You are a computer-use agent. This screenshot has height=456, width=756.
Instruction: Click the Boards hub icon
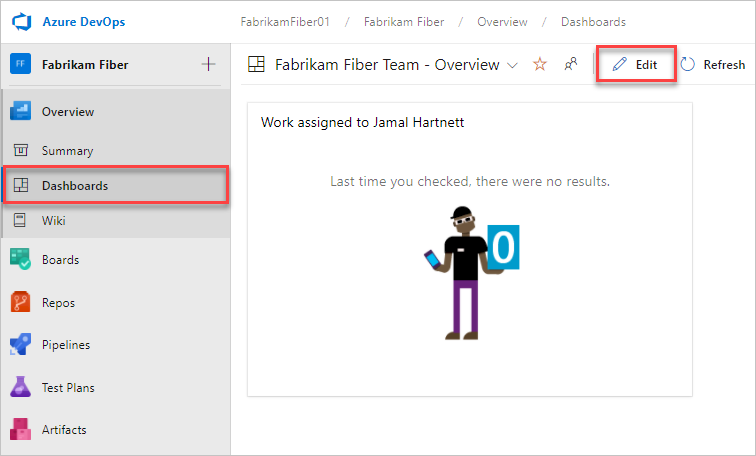tap(20, 259)
